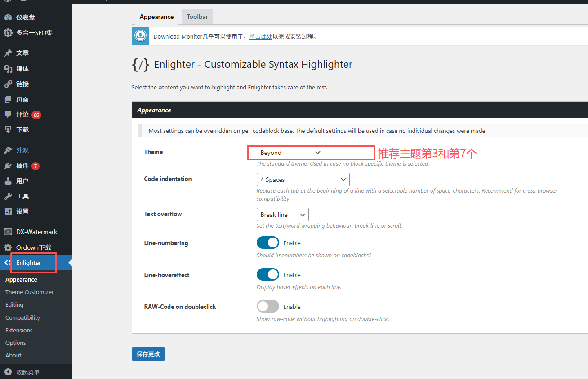Click the collapse menu arrow icon

pos(8,372)
